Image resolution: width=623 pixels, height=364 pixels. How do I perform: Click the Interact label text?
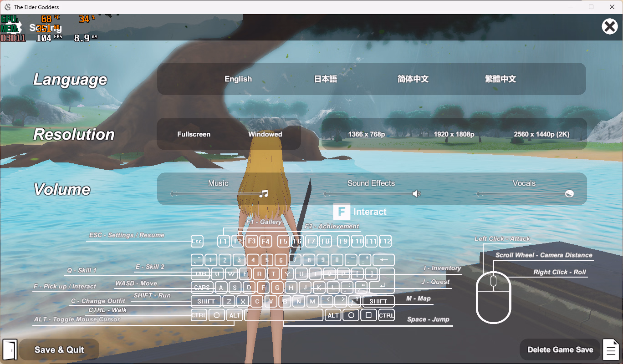370,212
